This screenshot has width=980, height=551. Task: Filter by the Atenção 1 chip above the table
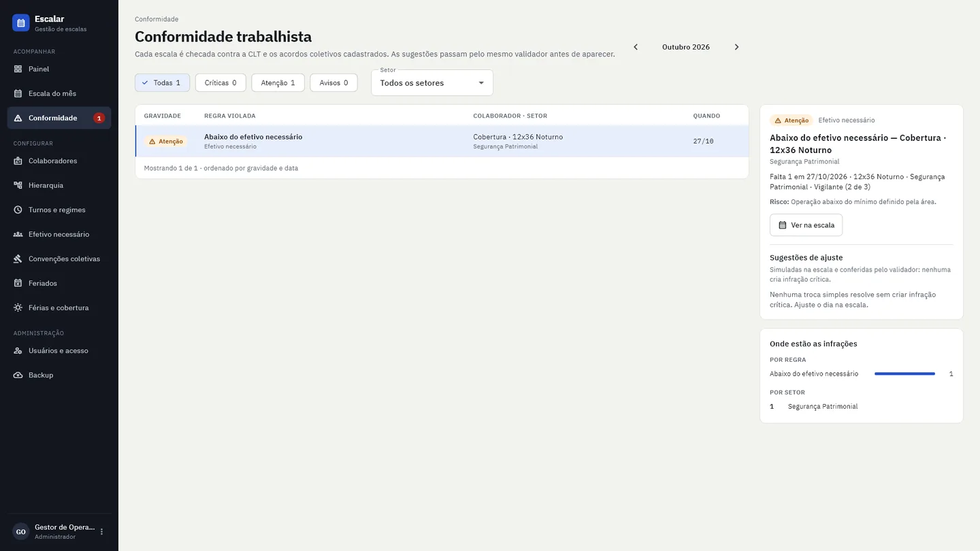point(278,82)
